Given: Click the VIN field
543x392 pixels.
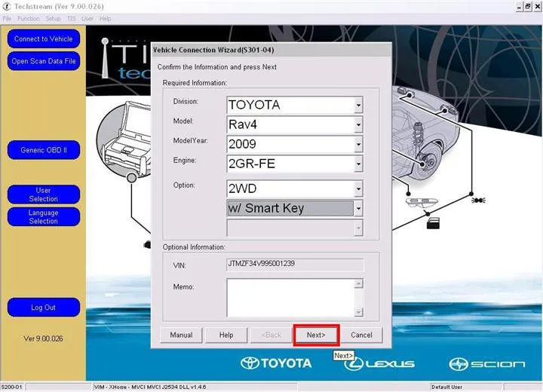Looking at the screenshot, I should (x=295, y=264).
